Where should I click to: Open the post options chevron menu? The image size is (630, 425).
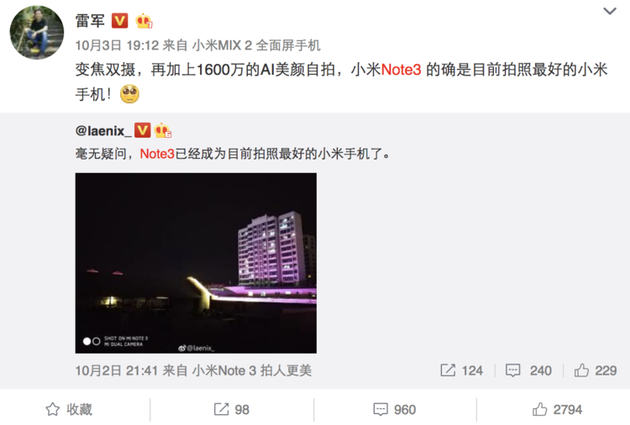coord(610,11)
